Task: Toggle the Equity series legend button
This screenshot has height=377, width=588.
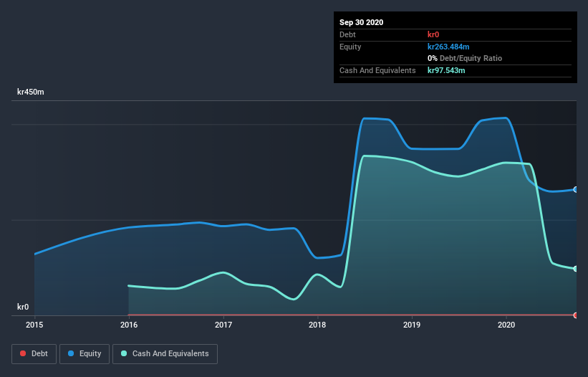Action: 85,354
